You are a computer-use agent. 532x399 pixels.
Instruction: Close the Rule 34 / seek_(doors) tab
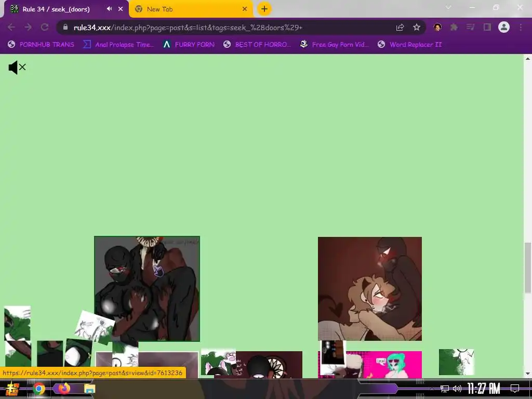pos(121,9)
